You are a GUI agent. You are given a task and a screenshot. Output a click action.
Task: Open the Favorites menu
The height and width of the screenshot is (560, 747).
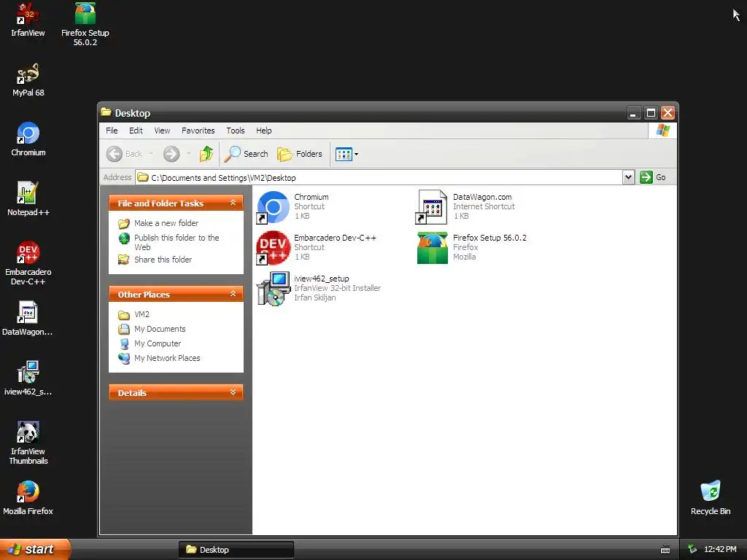point(198,131)
